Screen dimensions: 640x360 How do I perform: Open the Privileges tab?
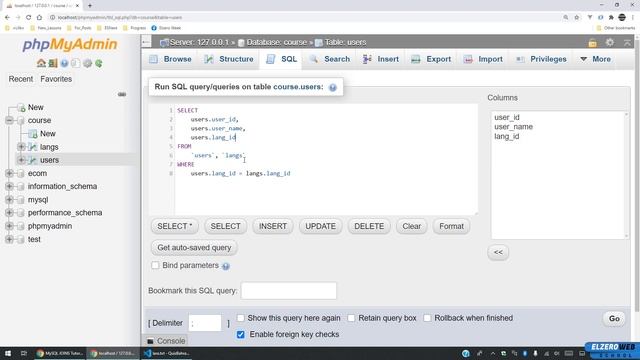(x=541, y=59)
